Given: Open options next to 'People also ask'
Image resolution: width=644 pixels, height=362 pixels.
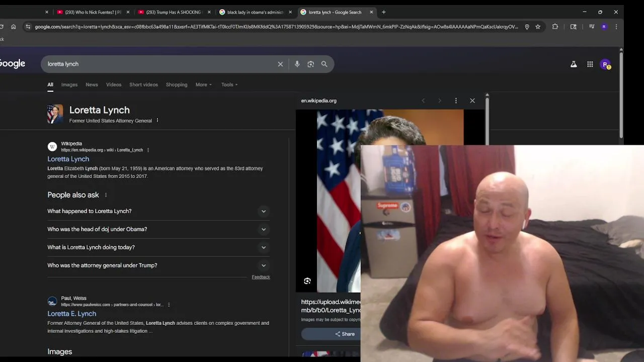Looking at the screenshot, I should [106, 195].
